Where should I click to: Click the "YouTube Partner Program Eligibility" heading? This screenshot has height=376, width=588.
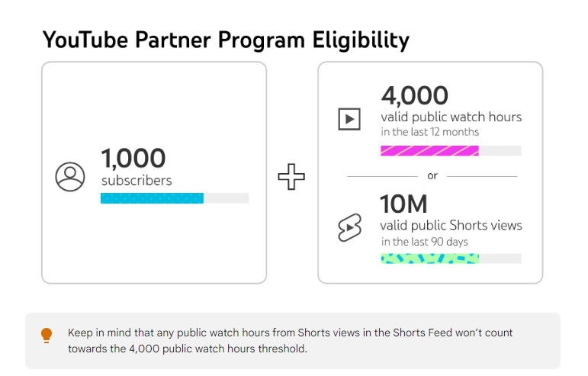click(226, 40)
